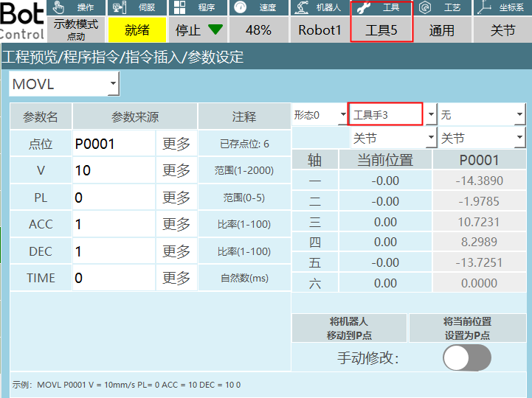Click the hand icon for 操作 menu
Viewport: 532px width, 398px height.
point(61,7)
